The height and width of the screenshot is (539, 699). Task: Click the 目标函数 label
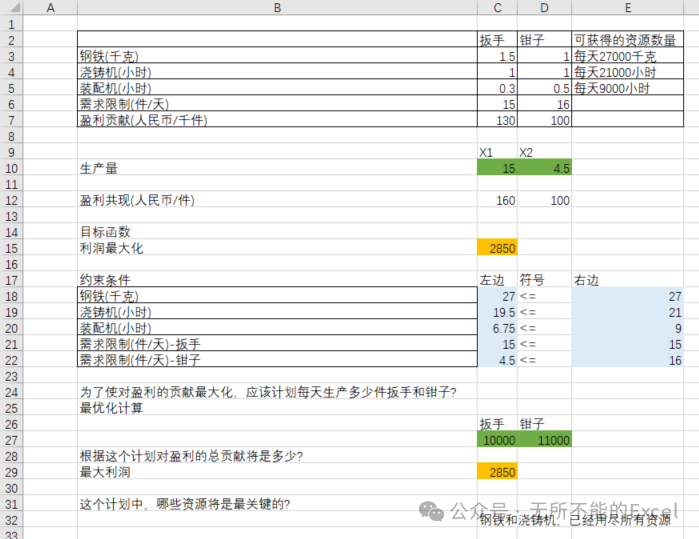click(105, 232)
